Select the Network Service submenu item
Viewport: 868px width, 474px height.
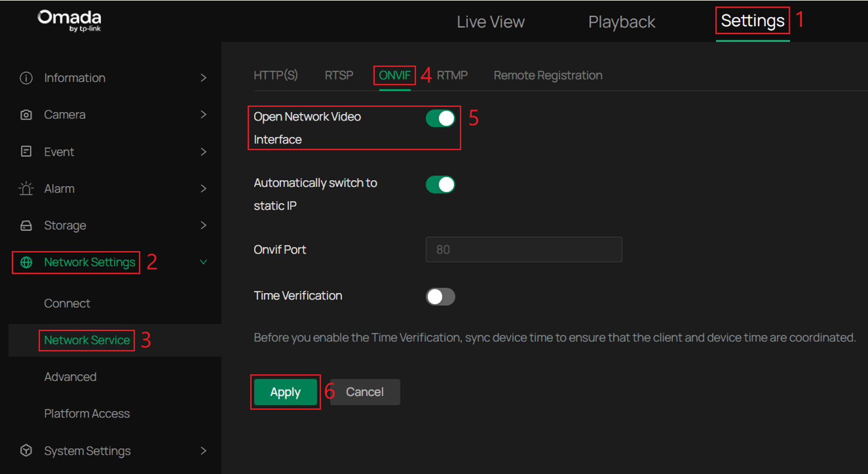(87, 340)
